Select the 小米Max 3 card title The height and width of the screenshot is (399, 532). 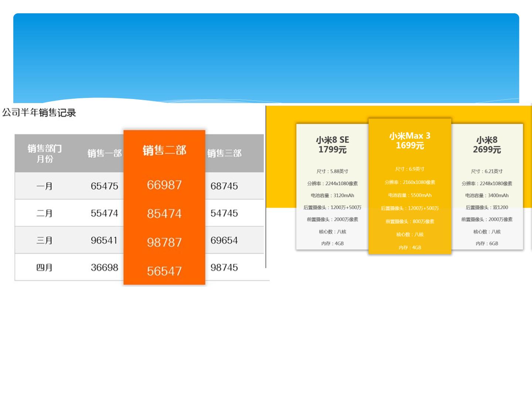[x=410, y=136]
